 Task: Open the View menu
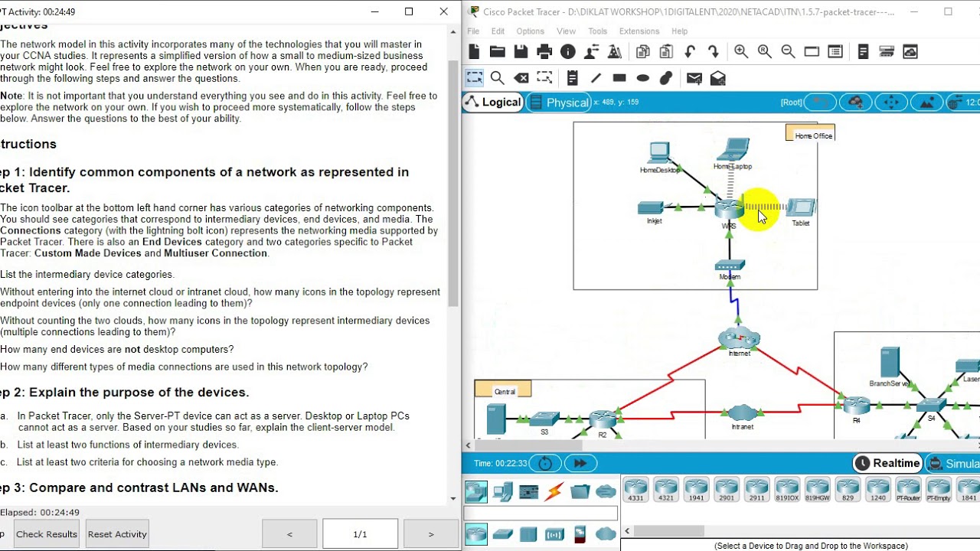pos(566,31)
